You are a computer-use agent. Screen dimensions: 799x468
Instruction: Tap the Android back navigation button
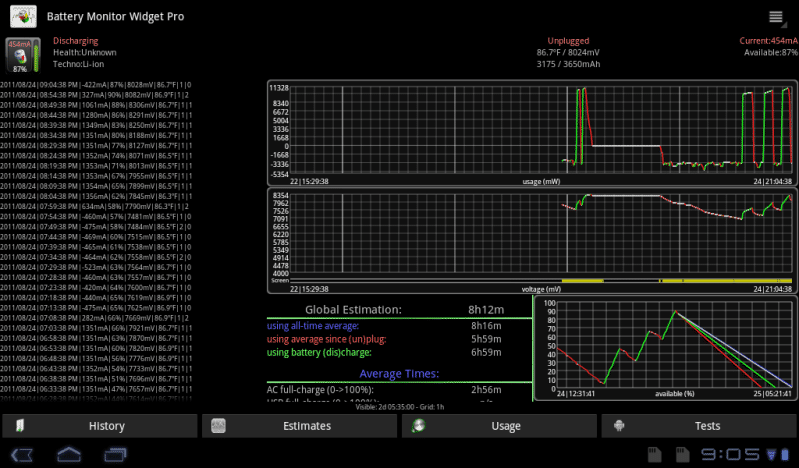(x=22, y=454)
